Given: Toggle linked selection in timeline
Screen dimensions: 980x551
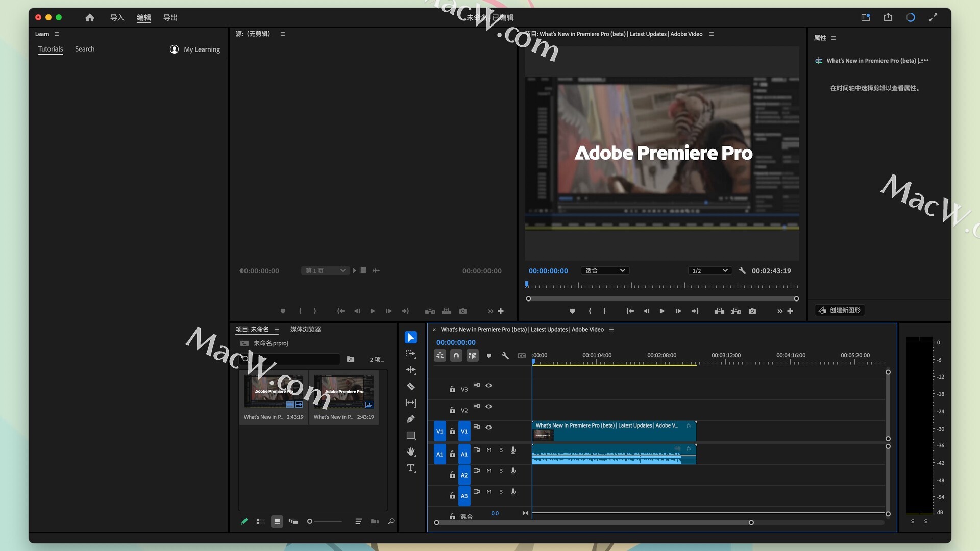Looking at the screenshot, I should [x=473, y=356].
